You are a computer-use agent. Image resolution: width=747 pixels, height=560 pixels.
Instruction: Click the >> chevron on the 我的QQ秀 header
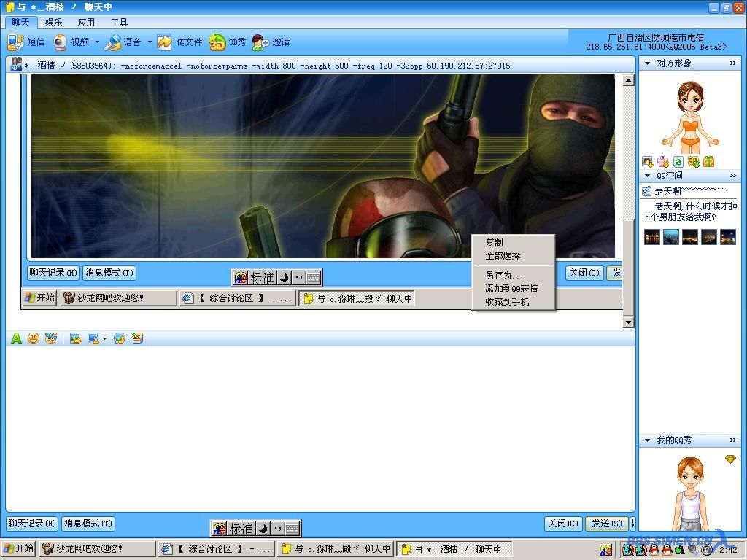click(x=732, y=440)
